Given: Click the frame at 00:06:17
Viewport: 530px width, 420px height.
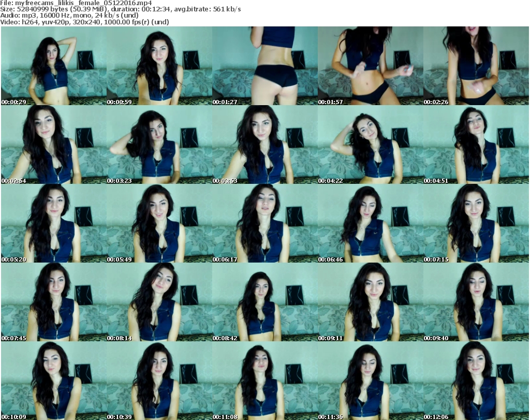Looking at the screenshot, I should 264,223.
